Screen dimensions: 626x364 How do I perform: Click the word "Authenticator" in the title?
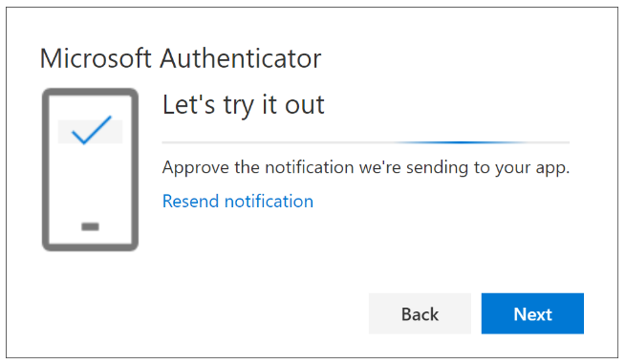(240, 58)
